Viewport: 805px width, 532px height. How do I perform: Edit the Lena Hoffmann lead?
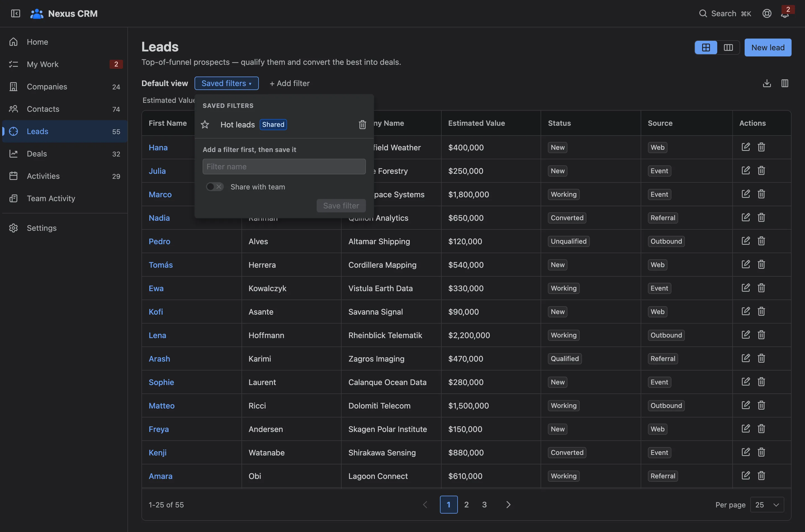click(x=746, y=335)
